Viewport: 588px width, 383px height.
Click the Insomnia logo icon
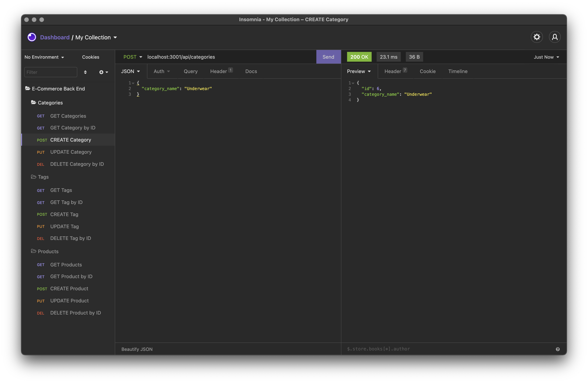[x=32, y=37]
